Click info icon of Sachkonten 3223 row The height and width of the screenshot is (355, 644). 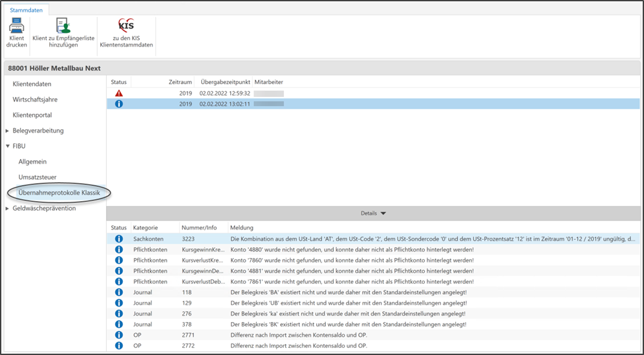pos(118,239)
